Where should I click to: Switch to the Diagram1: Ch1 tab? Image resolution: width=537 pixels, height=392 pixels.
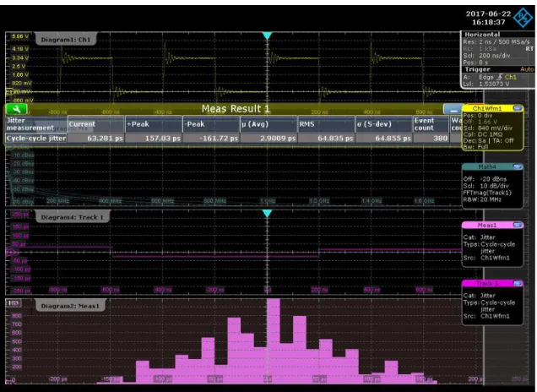pyautogui.click(x=65, y=40)
